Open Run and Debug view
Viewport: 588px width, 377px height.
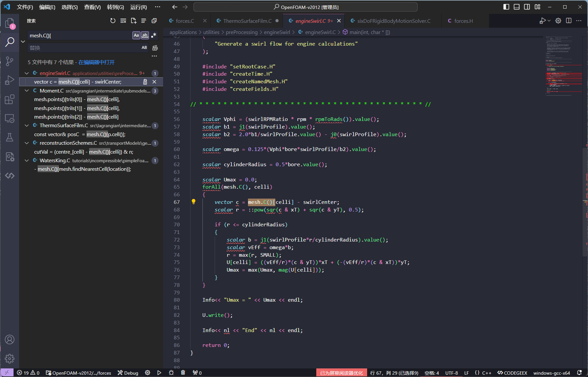[x=10, y=80]
